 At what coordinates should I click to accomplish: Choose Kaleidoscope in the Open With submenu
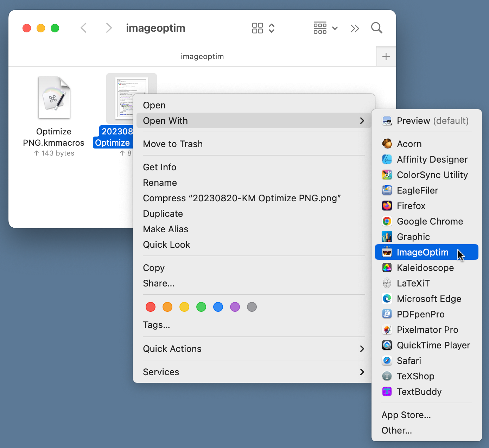pyautogui.click(x=425, y=267)
